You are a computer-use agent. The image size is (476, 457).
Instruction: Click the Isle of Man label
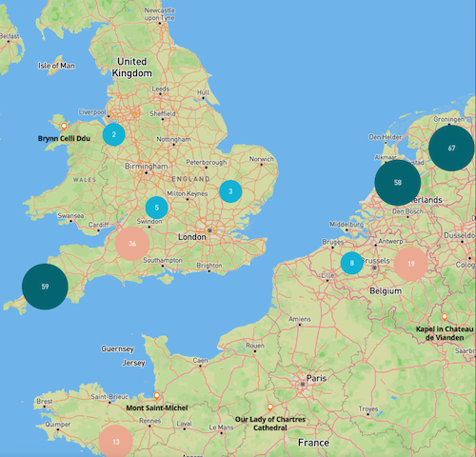tap(56, 66)
